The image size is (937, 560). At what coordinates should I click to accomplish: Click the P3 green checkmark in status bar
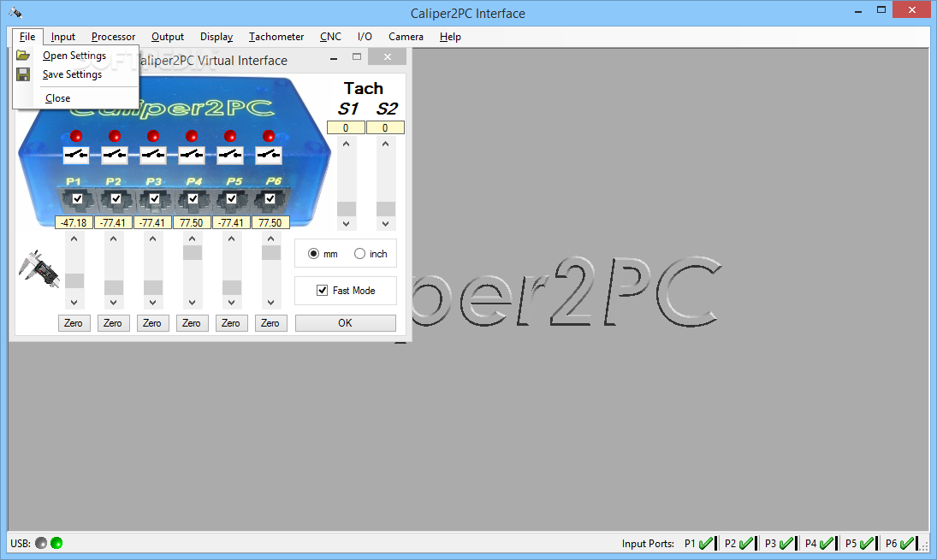(x=786, y=543)
